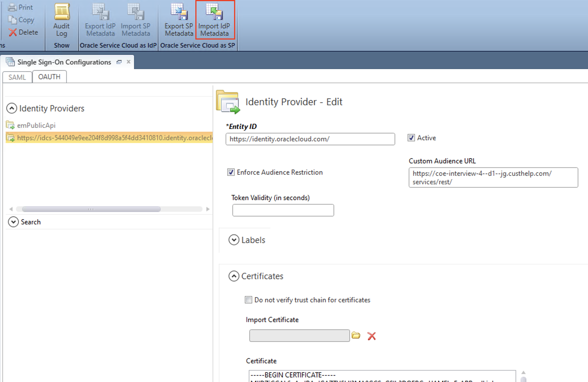Clear the certificate with the red X icon
The width and height of the screenshot is (588, 382).
[371, 336]
